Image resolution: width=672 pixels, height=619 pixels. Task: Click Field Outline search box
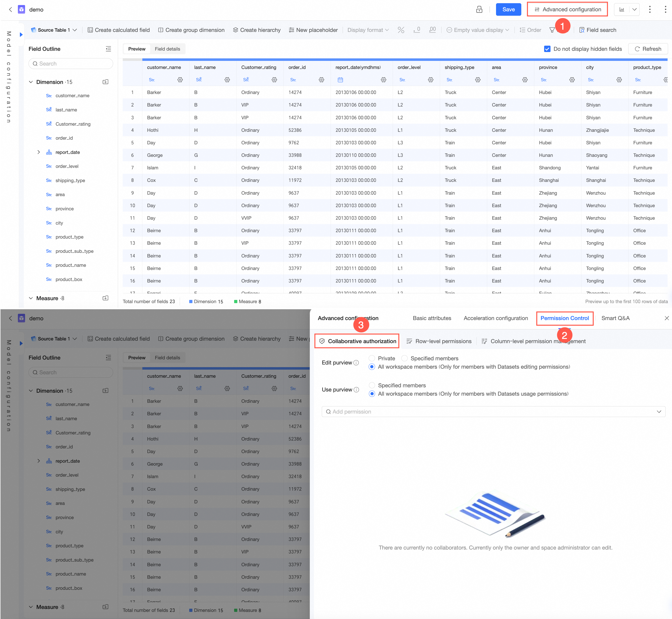pyautogui.click(x=71, y=64)
